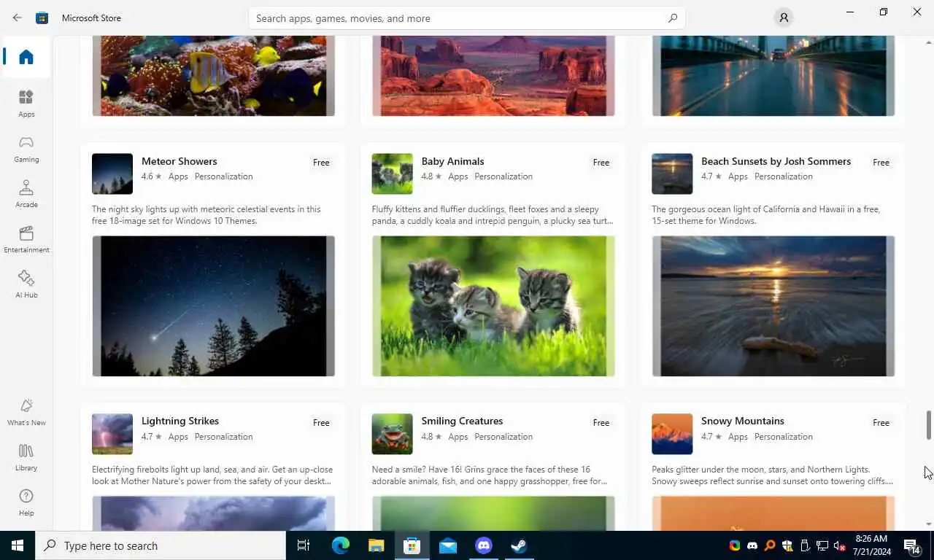Click the Beach Sunsets app icon

point(672,174)
